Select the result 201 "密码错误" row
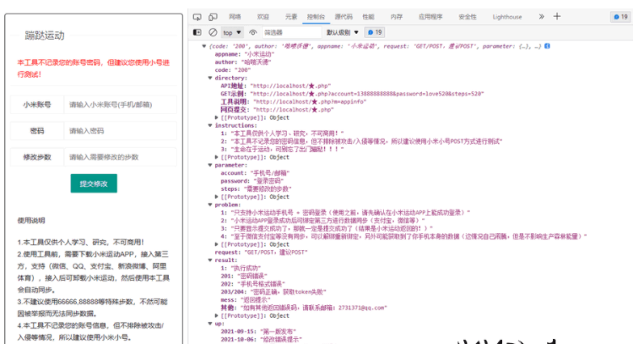 (x=244, y=276)
